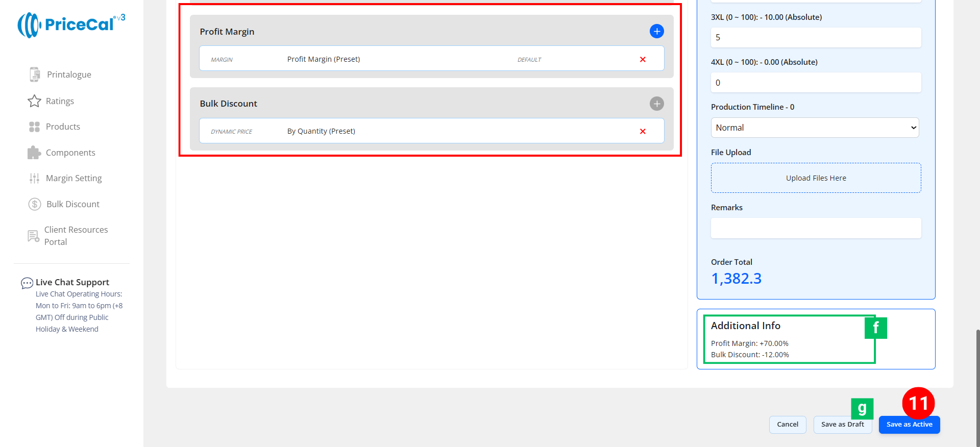Screen dimensions: 980x447
Task: Click the Live Chat Support bubble icon
Action: pyautogui.click(x=27, y=283)
